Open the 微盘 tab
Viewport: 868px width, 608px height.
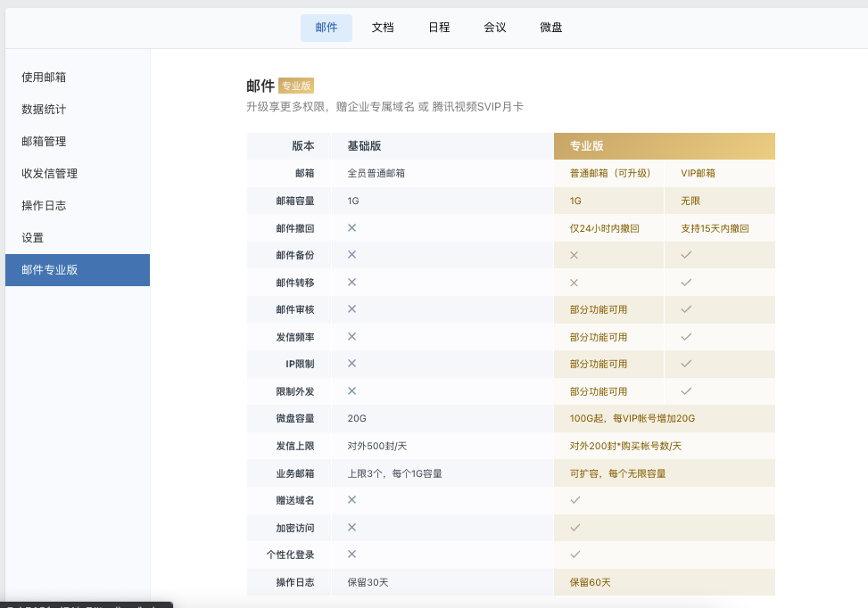point(551,28)
